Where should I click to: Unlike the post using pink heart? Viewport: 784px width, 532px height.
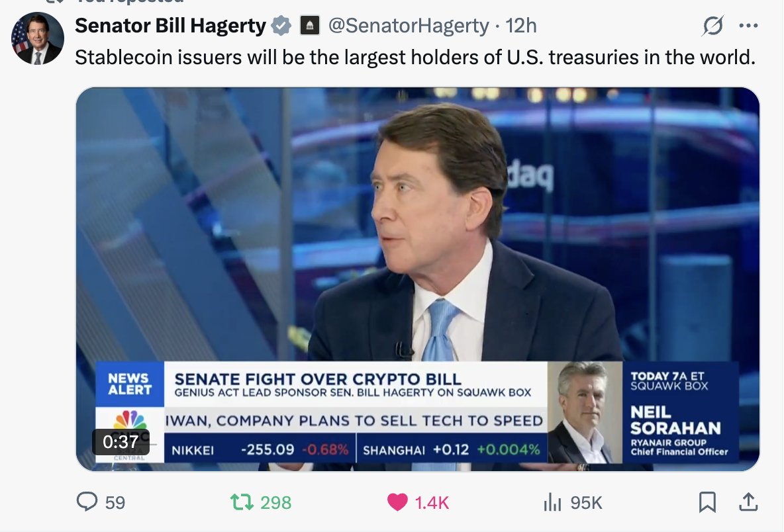click(x=397, y=502)
